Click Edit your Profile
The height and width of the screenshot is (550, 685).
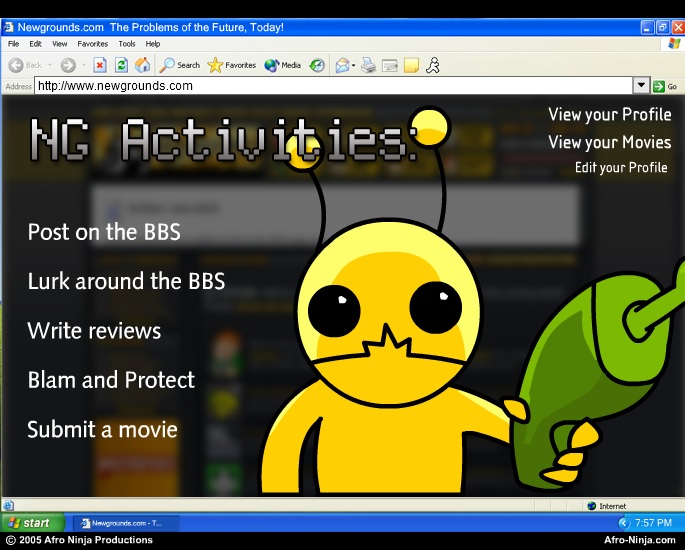click(x=621, y=168)
